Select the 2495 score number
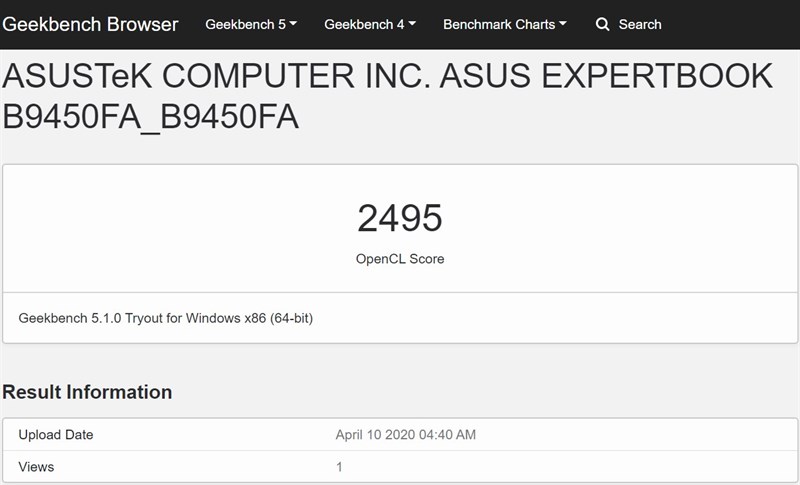 pos(400,218)
